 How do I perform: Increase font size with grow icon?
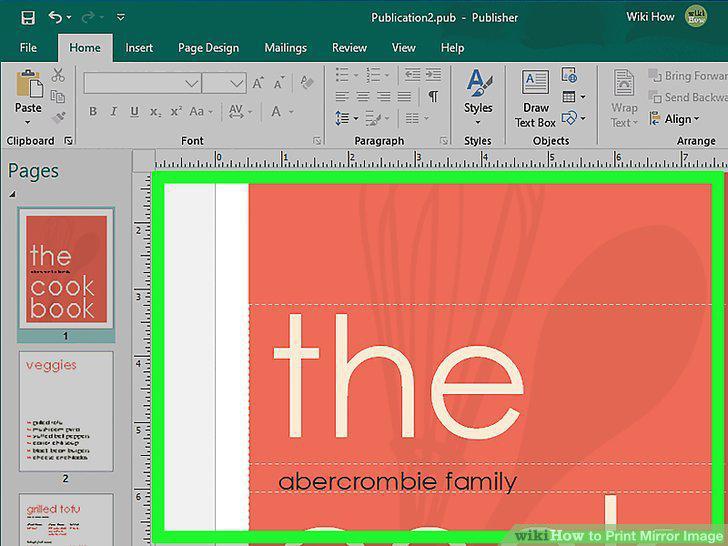[x=258, y=83]
